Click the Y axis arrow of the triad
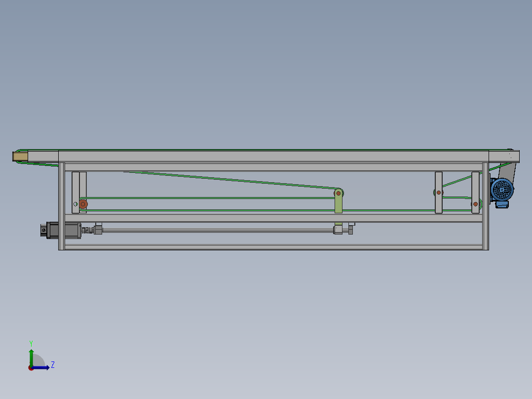This screenshot has height=399, width=532. 31,357
